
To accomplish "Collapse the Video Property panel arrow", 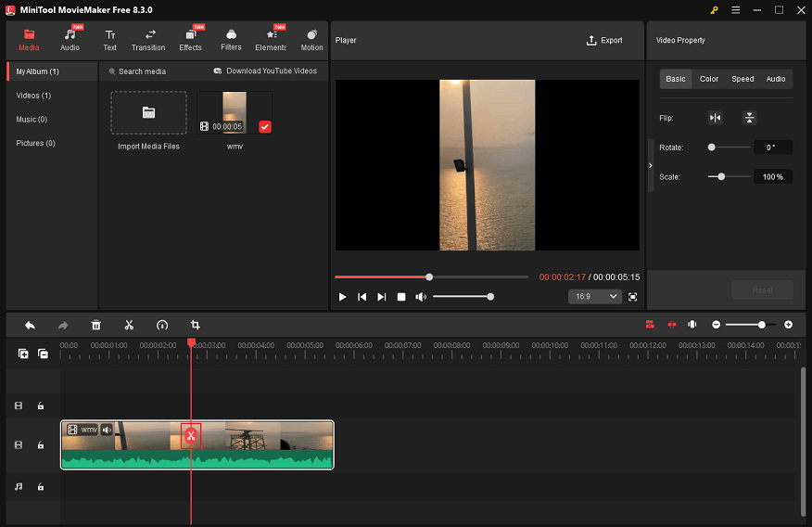I will tap(651, 165).
